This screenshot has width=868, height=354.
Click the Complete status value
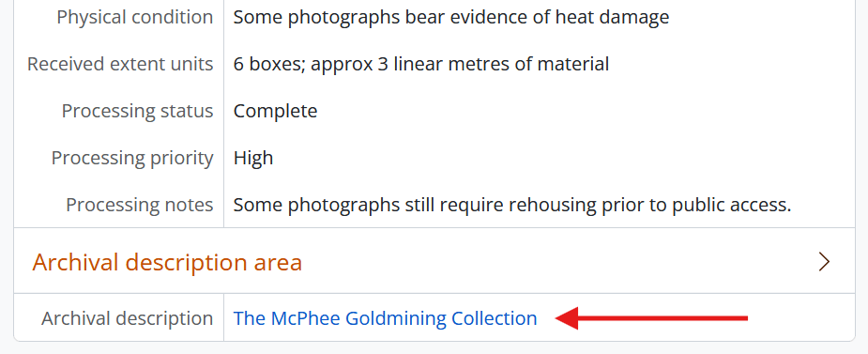point(276,112)
